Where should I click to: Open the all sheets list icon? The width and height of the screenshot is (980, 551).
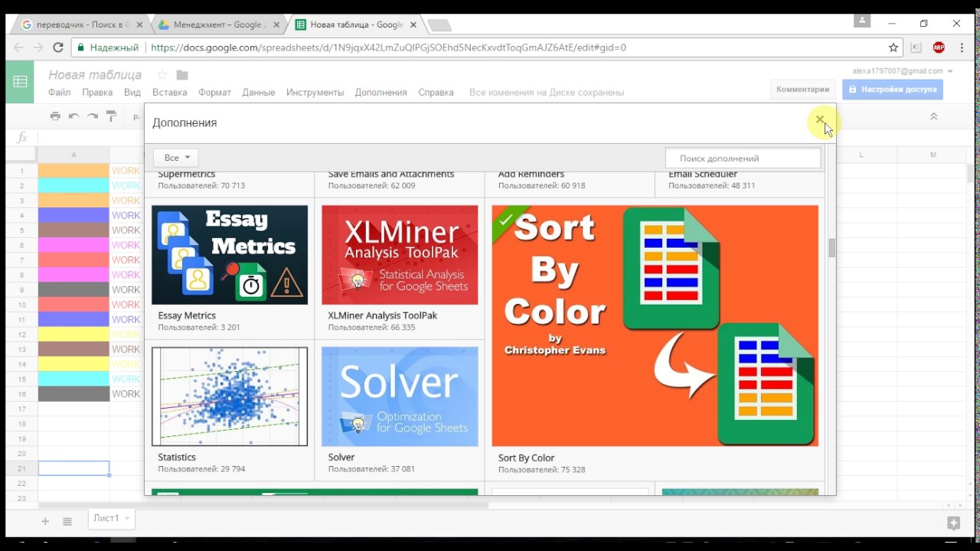67,521
